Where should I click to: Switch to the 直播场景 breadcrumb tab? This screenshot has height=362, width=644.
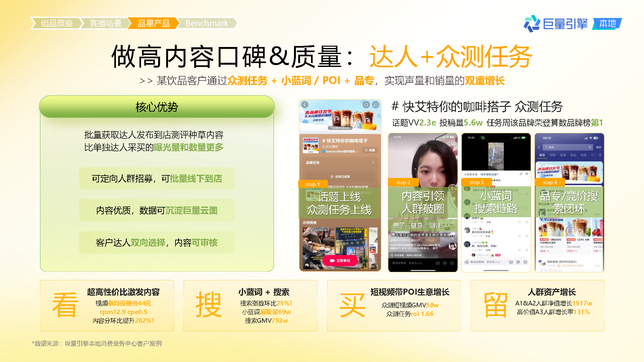click(x=105, y=23)
